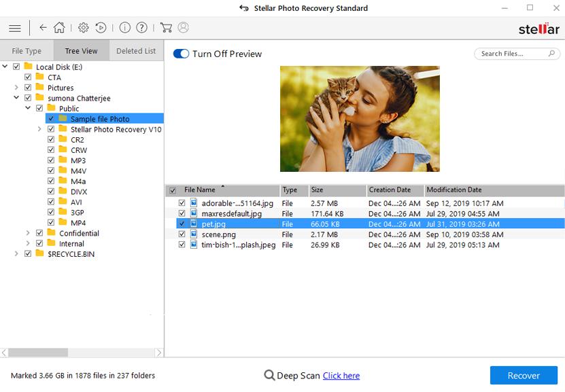This screenshot has width=565, height=392.
Task: Click the resume recovery icon
Action: tap(101, 28)
